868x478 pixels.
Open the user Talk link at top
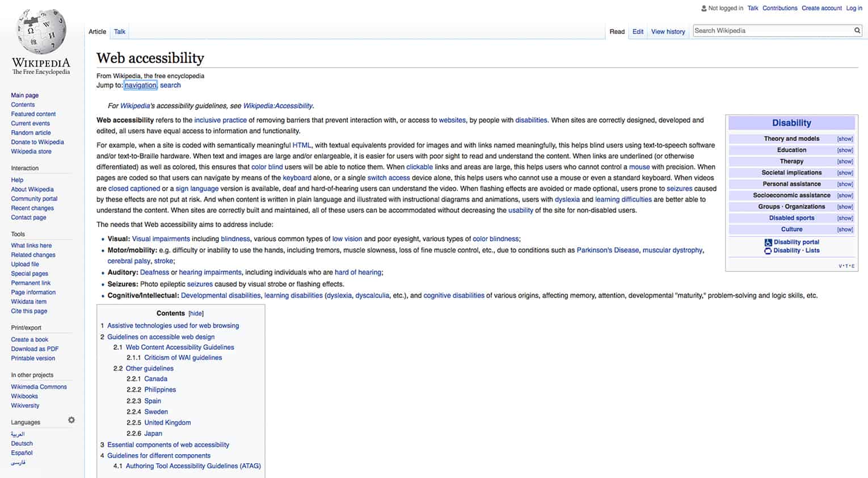753,8
